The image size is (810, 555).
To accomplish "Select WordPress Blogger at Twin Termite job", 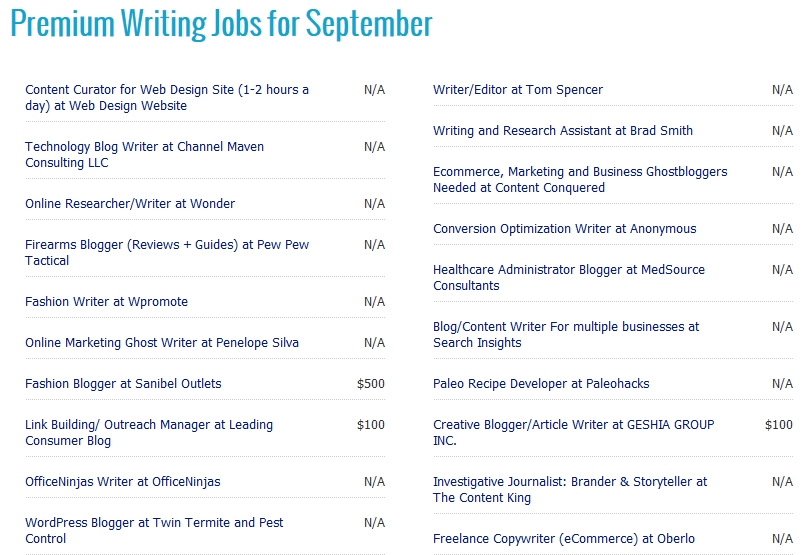I will click(154, 530).
